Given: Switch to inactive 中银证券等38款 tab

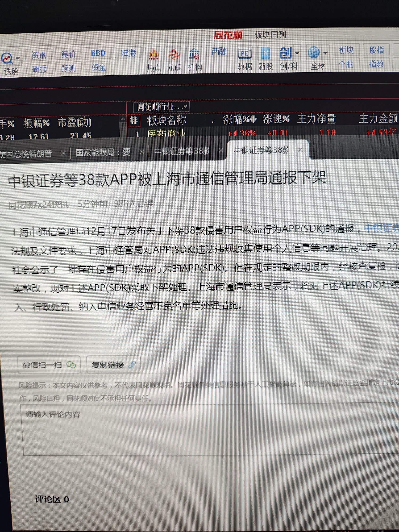Looking at the screenshot, I should [182, 151].
